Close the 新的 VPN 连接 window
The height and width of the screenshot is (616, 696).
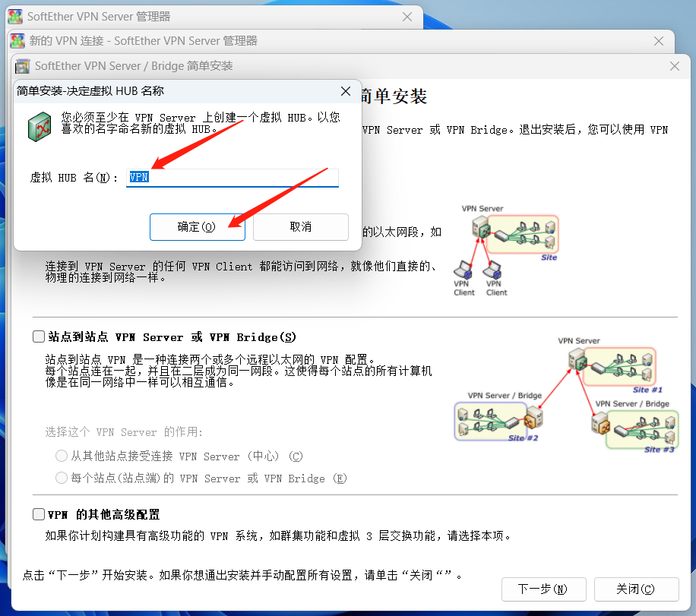coord(658,41)
